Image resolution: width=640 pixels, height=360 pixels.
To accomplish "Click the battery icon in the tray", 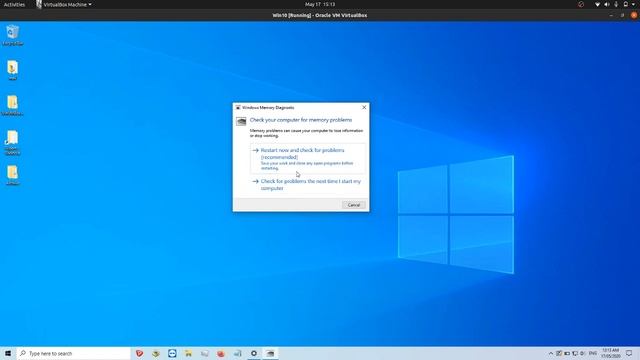I will [567, 353].
